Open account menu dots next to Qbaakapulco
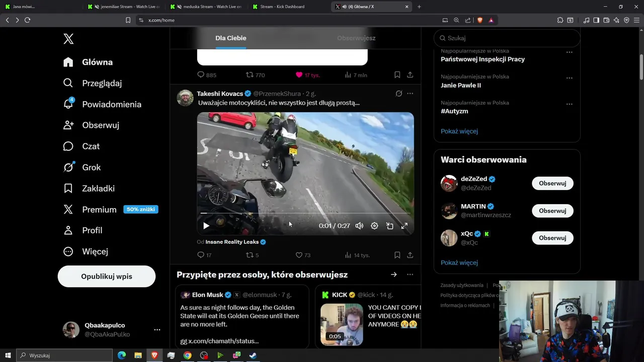The image size is (644, 362). (x=157, y=330)
